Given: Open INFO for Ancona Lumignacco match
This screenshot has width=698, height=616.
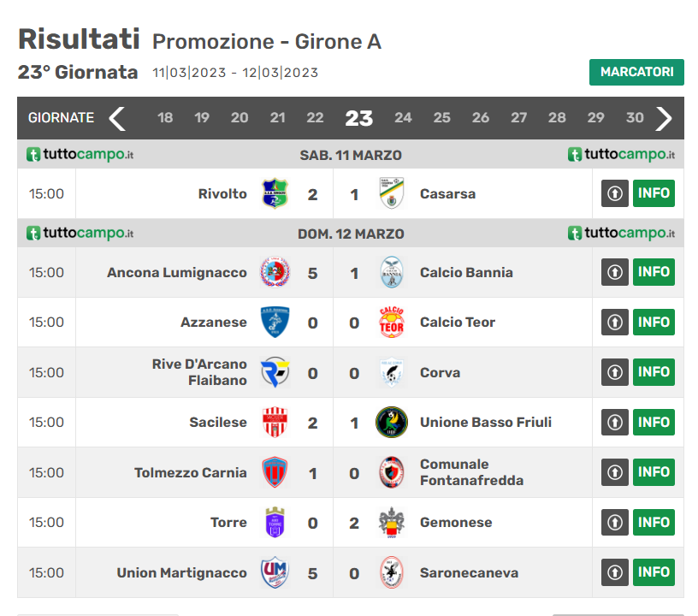Looking at the screenshot, I should pyautogui.click(x=654, y=273).
